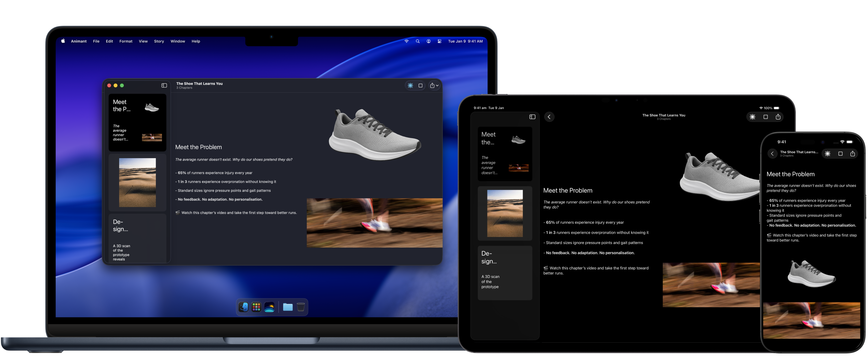Open the Apple menu on the Mac

coord(63,41)
